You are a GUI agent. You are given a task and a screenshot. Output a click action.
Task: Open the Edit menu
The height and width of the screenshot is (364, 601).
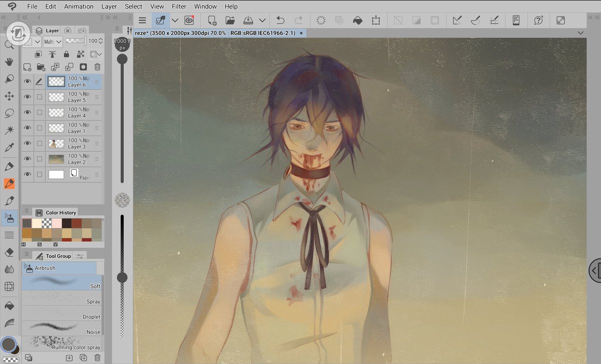click(51, 7)
